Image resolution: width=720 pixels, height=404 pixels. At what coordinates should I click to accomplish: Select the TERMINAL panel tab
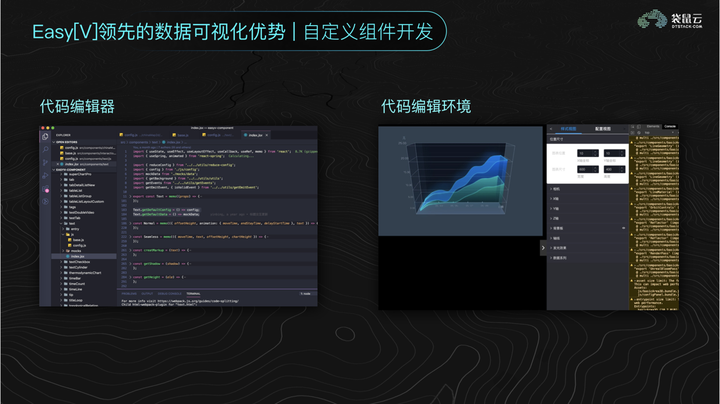193,293
